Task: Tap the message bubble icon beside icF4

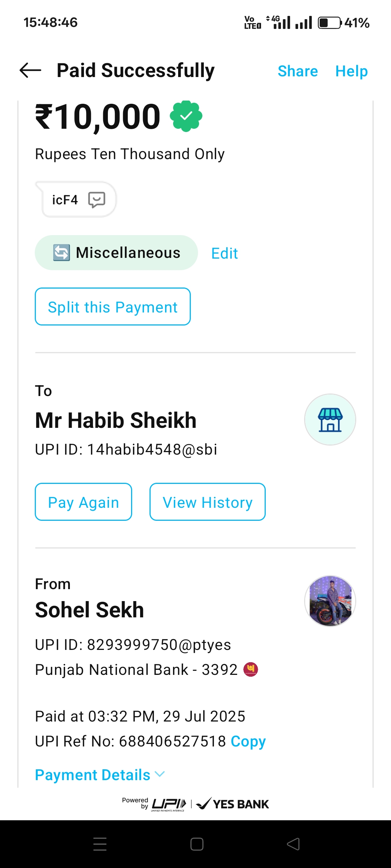Action: [97, 200]
